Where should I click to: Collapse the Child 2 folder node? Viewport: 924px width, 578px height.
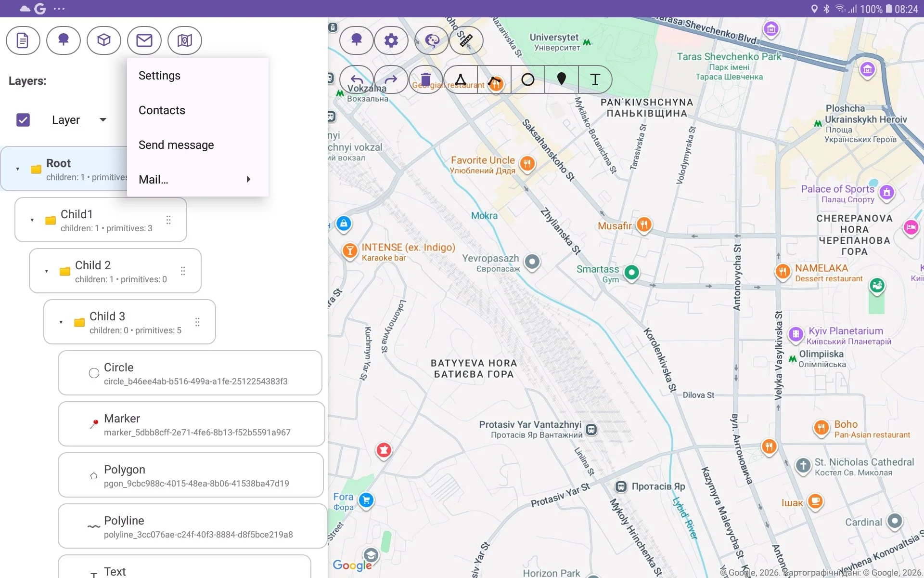(x=47, y=271)
